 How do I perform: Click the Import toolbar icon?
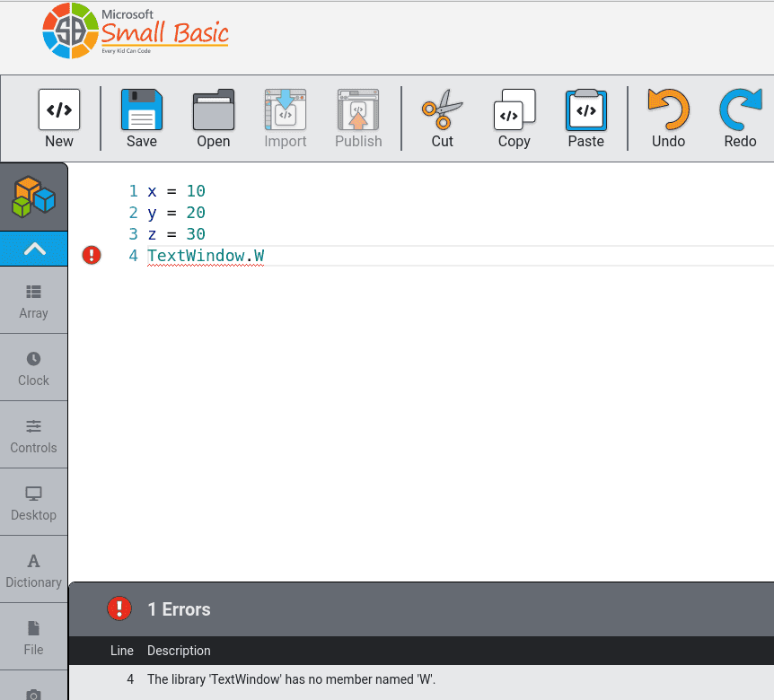click(x=286, y=109)
